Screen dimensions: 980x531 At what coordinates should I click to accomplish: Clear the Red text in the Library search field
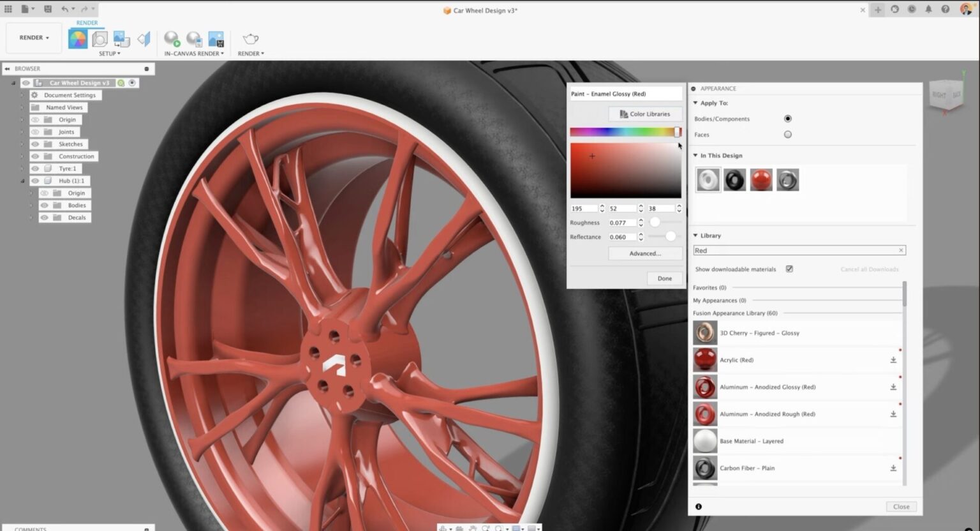901,250
